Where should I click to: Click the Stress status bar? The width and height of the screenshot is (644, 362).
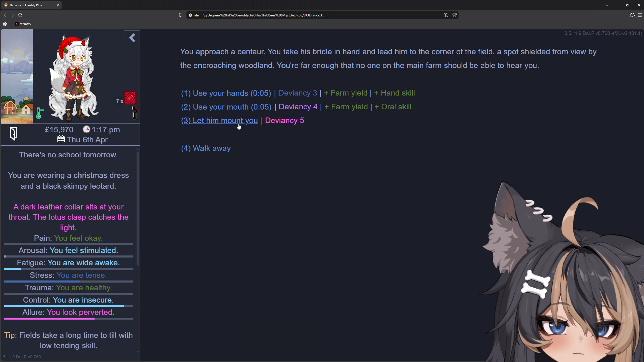[x=68, y=281]
